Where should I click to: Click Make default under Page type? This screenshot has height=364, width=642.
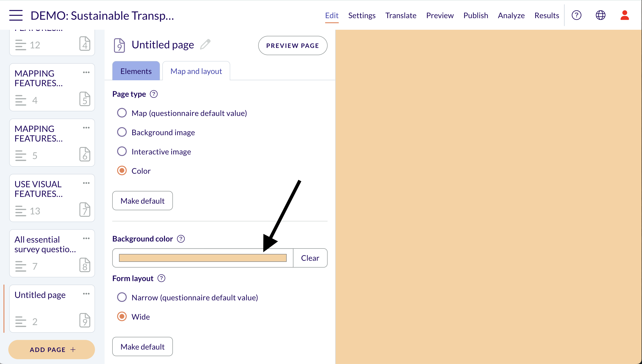click(142, 201)
